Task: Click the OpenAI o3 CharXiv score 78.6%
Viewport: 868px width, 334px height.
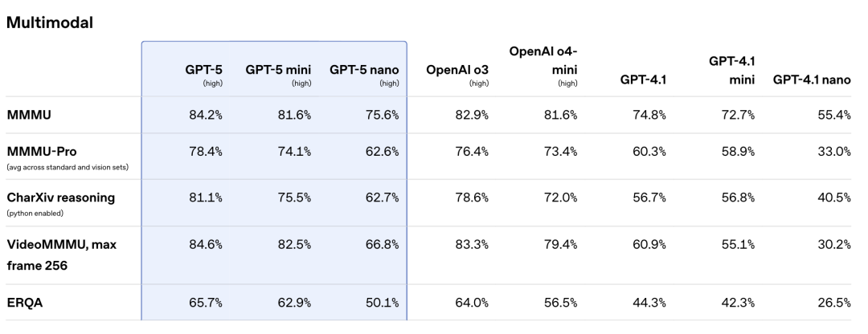Action: (x=472, y=198)
